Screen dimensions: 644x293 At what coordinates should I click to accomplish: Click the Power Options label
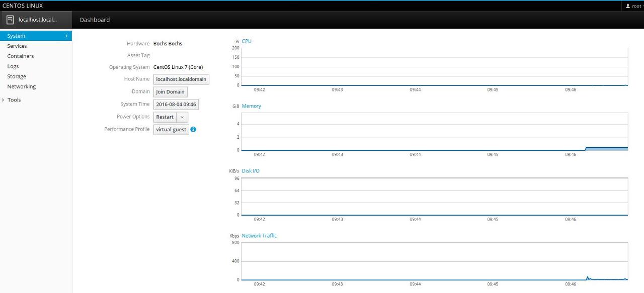[x=133, y=117]
